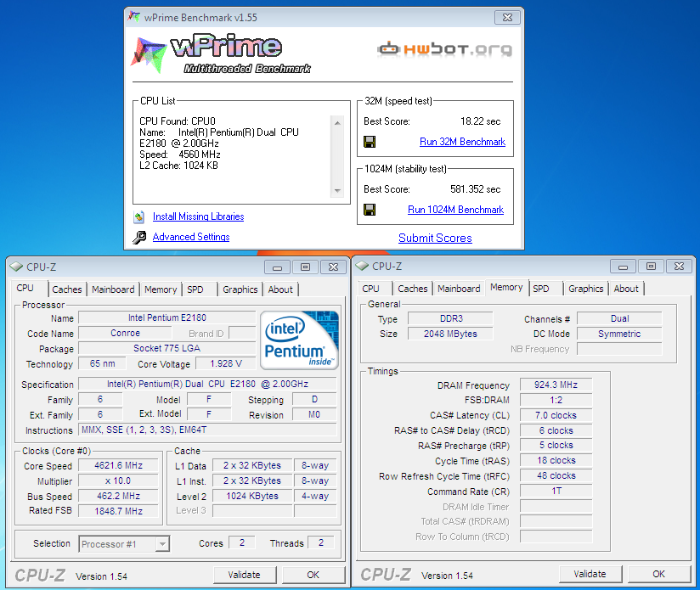700x590 pixels.
Task: Click 1024M Best Score 581.352 sec
Action: (475, 189)
